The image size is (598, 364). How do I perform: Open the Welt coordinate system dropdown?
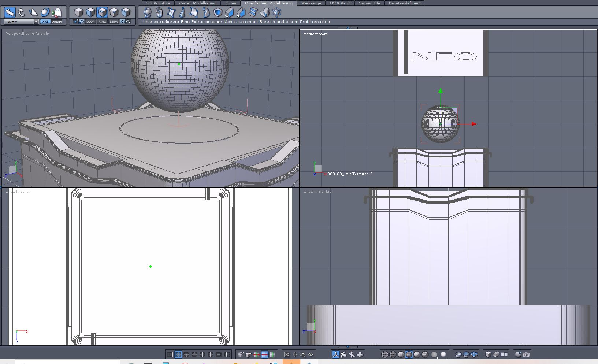(x=36, y=22)
